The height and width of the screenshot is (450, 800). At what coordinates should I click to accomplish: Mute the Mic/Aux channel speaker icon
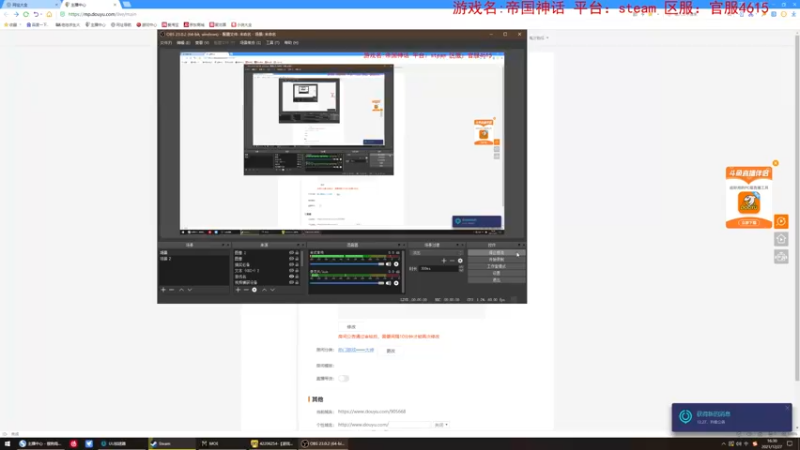(x=388, y=283)
